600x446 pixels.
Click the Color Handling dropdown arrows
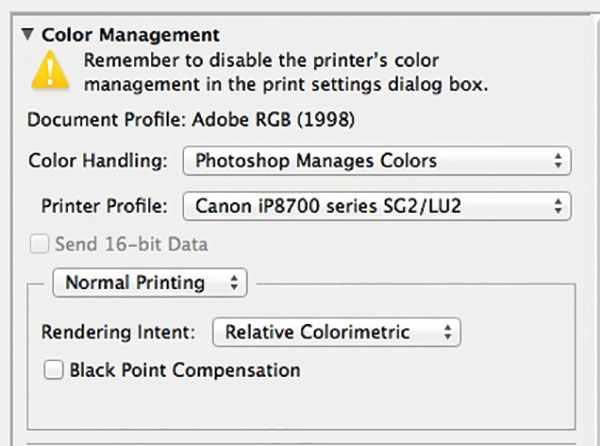pyautogui.click(x=558, y=161)
